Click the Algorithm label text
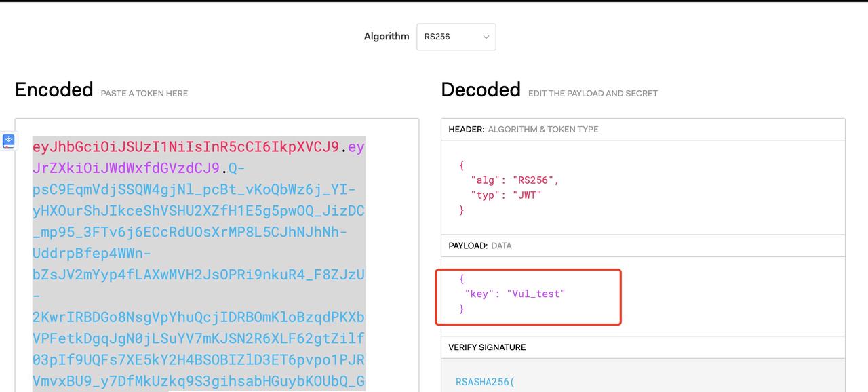 387,36
